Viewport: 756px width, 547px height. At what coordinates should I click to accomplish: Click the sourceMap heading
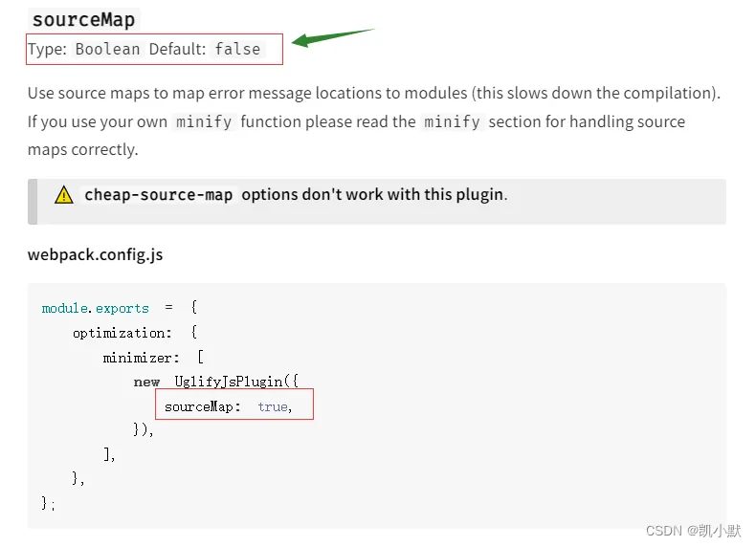(x=84, y=20)
